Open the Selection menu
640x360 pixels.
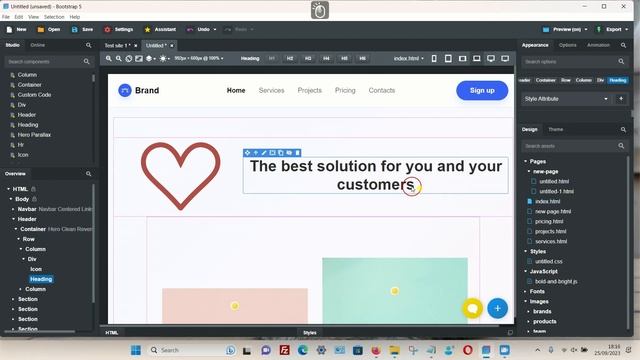pos(54,17)
